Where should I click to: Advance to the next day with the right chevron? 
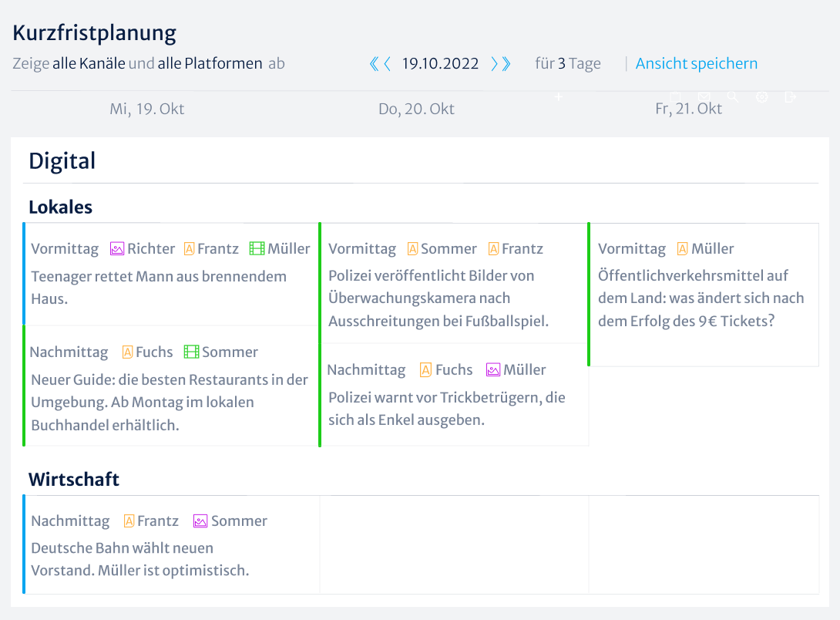[494, 63]
